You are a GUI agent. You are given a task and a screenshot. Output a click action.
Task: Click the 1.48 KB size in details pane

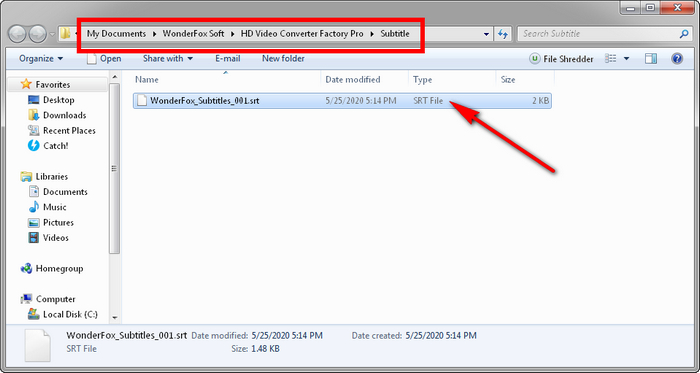266,349
